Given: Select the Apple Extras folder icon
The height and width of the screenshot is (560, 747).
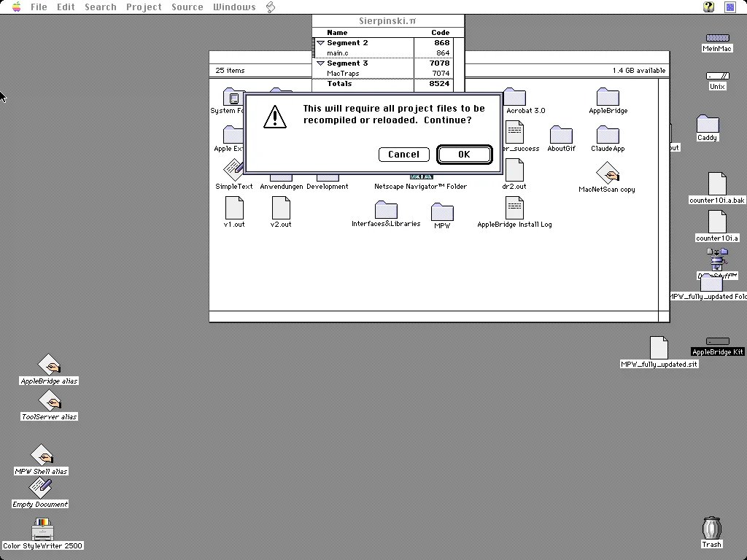Looking at the screenshot, I should pos(233,135).
